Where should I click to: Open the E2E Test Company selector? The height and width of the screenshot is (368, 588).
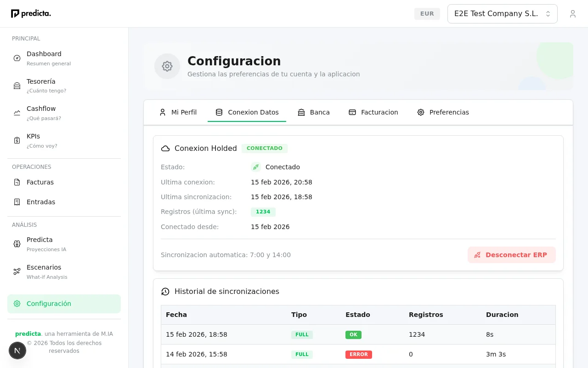496,14
